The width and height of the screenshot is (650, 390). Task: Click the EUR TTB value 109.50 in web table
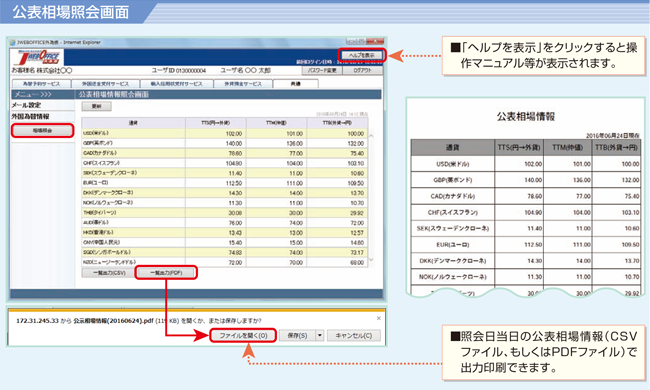[356, 184]
